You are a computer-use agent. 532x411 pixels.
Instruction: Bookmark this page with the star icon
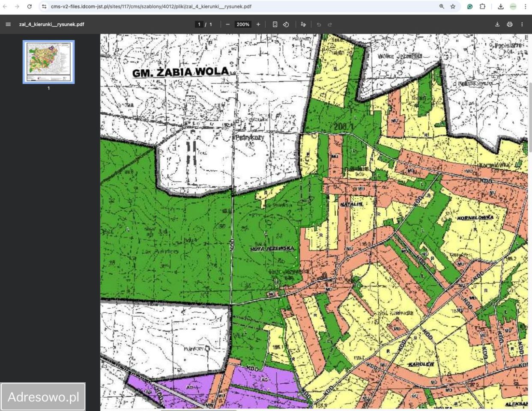(453, 6)
